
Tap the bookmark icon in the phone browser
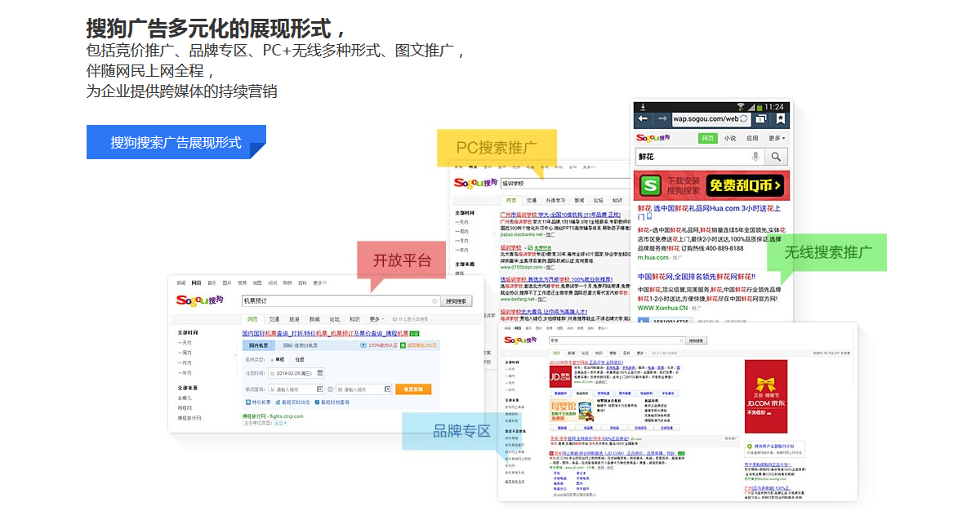click(780, 119)
